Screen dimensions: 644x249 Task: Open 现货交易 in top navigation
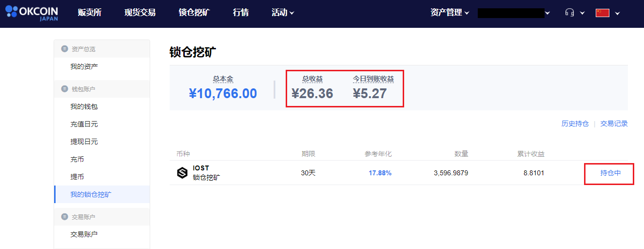click(140, 13)
